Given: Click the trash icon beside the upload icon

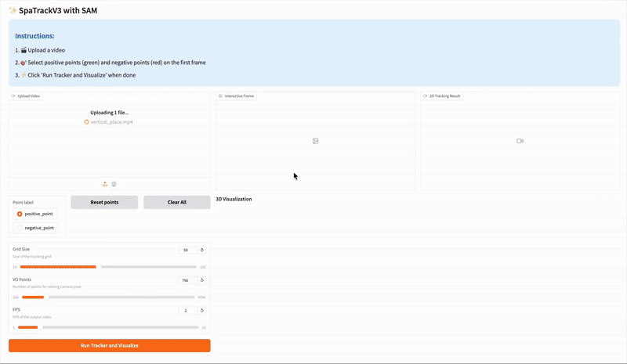Looking at the screenshot, I should click(114, 184).
